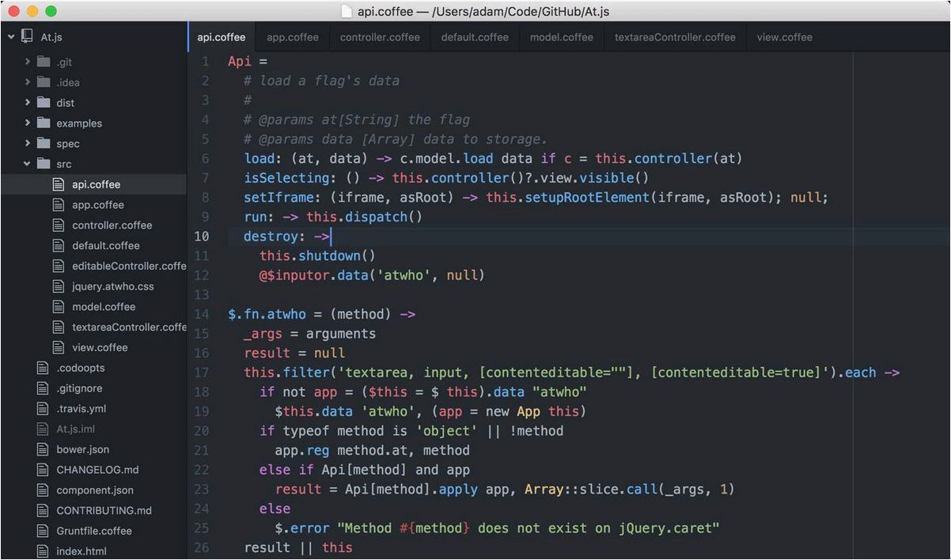Switch to the view.coffee tab
Image resolution: width=951 pixels, height=560 pixels.
coord(784,37)
